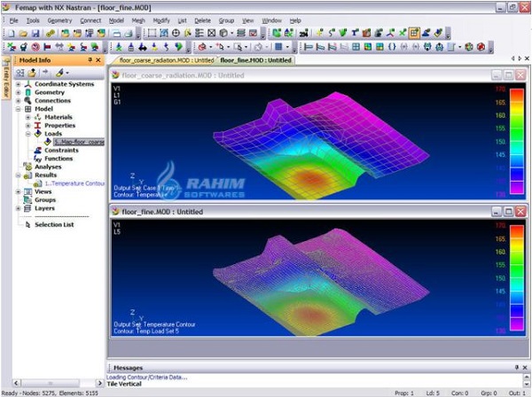Click the folder-with-arrow icon in Model Info toolbar

click(x=32, y=73)
